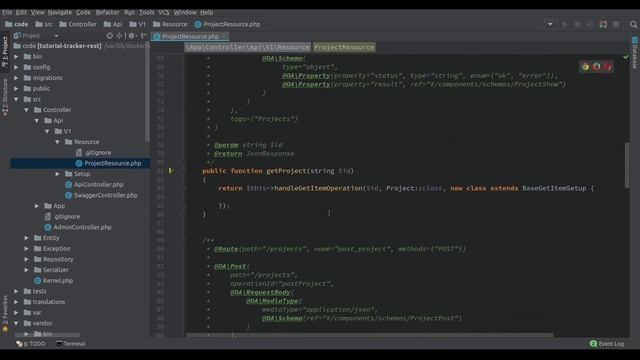Click the editor vertical scrollbar thumb
The image size is (640, 360).
(x=627, y=165)
